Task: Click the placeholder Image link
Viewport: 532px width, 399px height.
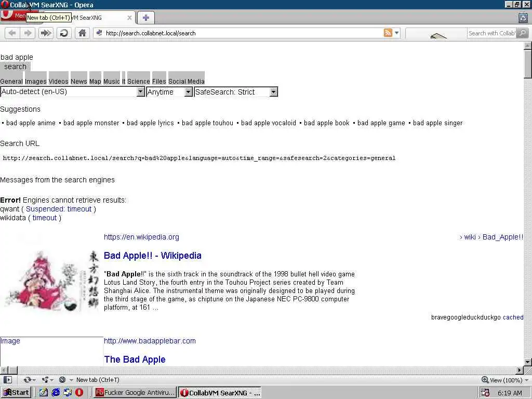Action: [x=10, y=341]
